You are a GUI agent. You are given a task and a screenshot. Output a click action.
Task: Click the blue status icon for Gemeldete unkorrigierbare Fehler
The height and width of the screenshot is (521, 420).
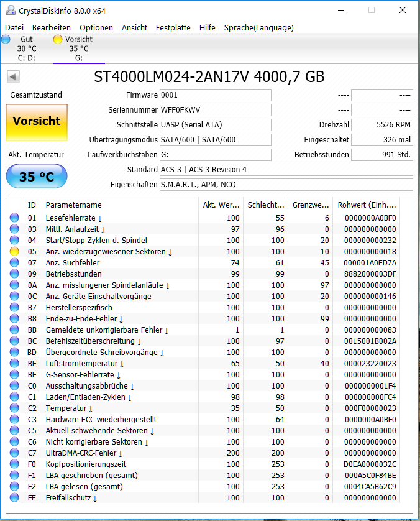tap(14, 330)
